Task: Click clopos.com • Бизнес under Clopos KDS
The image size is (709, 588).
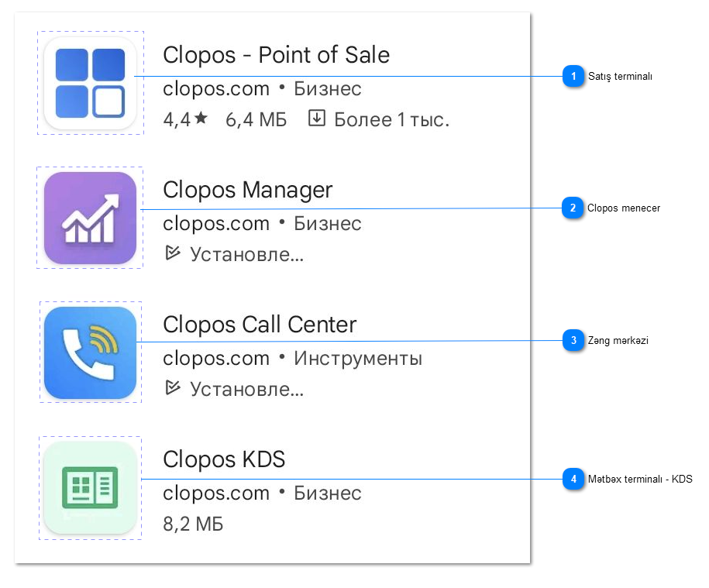Action: [262, 493]
